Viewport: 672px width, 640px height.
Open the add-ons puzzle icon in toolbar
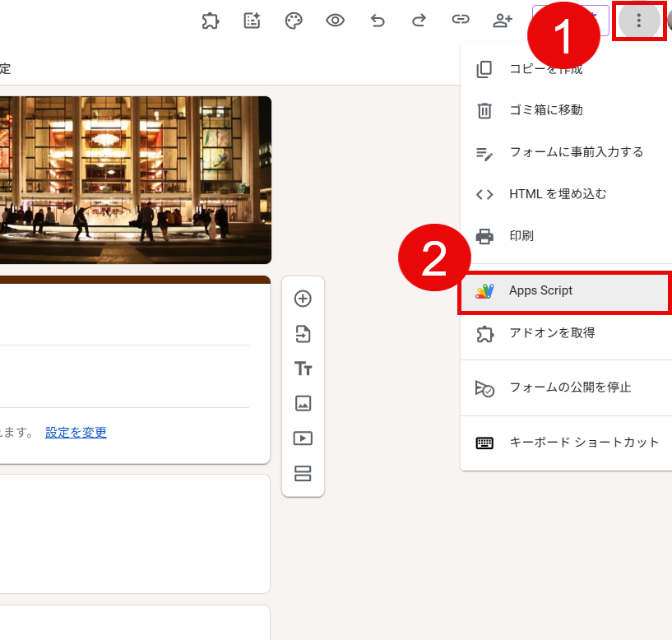(x=211, y=21)
